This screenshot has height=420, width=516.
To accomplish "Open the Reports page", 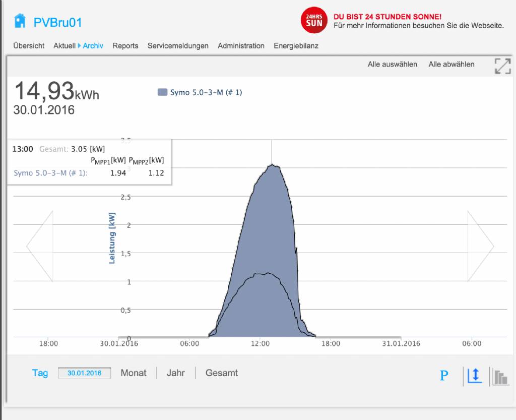I will tap(125, 46).
